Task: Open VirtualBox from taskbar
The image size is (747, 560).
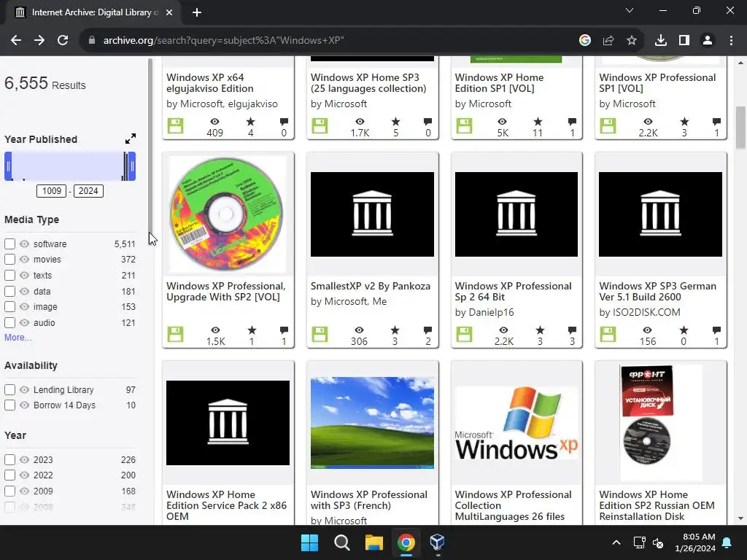Action: [x=438, y=542]
